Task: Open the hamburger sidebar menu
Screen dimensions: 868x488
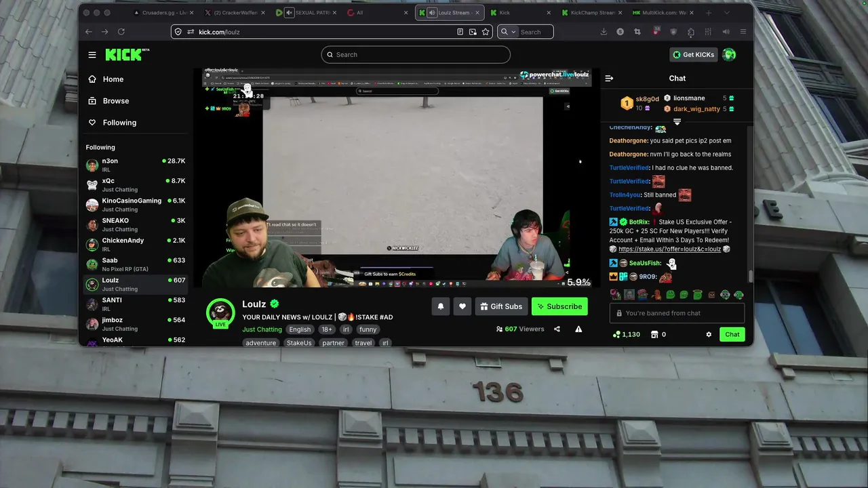Action: pos(92,55)
